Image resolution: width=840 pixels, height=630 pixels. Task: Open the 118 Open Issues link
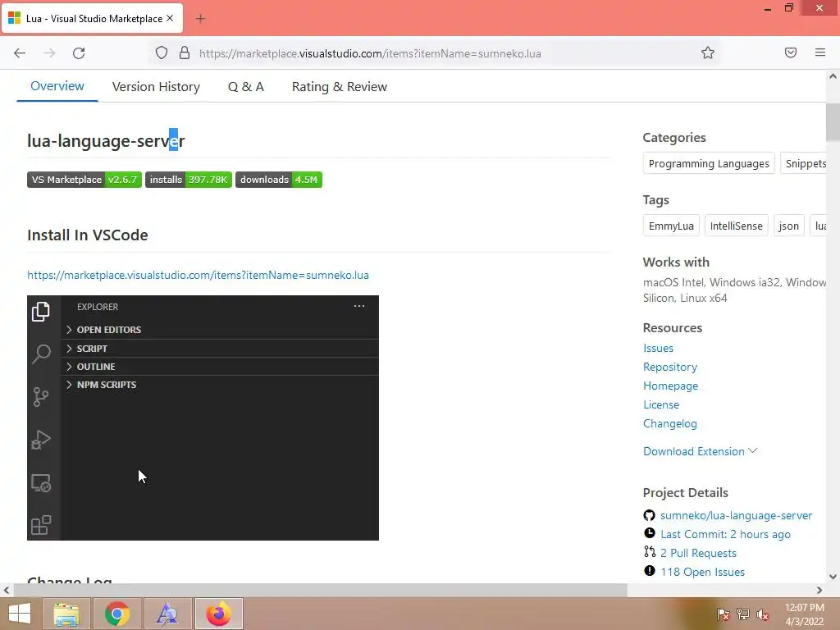coord(702,572)
